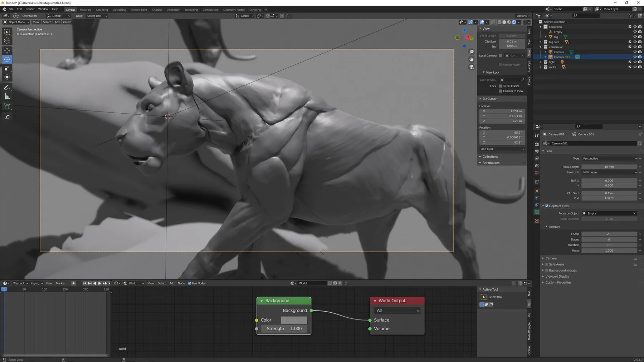Pin the World node tree

tap(346, 283)
